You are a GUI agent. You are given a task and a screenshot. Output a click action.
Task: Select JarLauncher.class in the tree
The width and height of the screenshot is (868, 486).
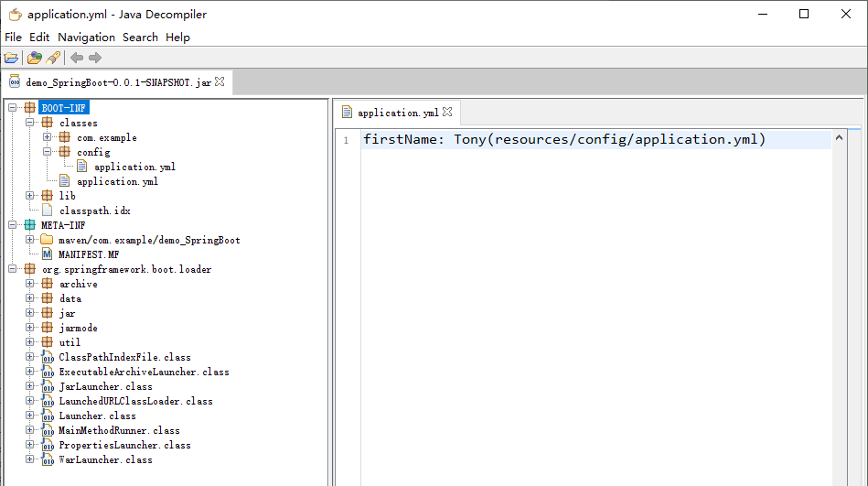(x=105, y=386)
